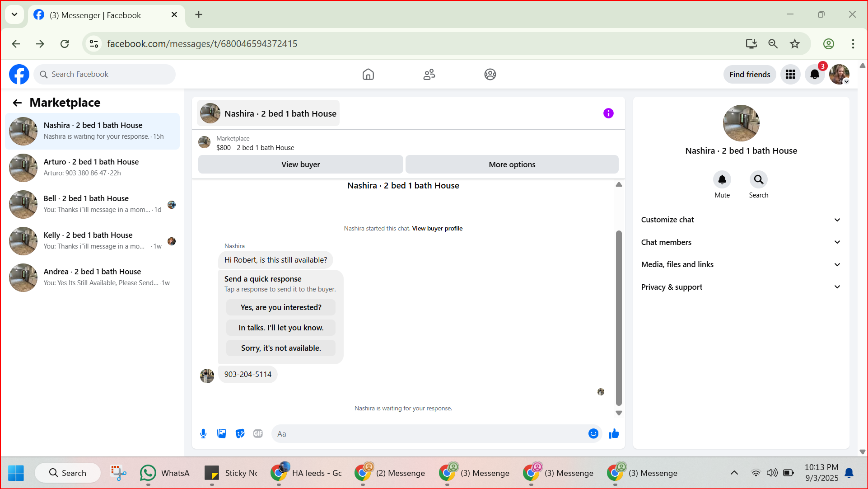868x489 pixels.
Task: Bookmark this page star icon
Action: (x=795, y=44)
